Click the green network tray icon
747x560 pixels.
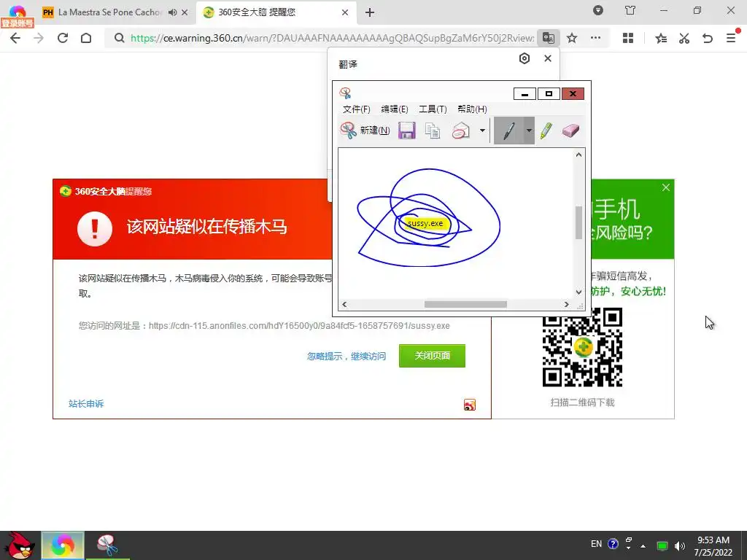(x=662, y=545)
